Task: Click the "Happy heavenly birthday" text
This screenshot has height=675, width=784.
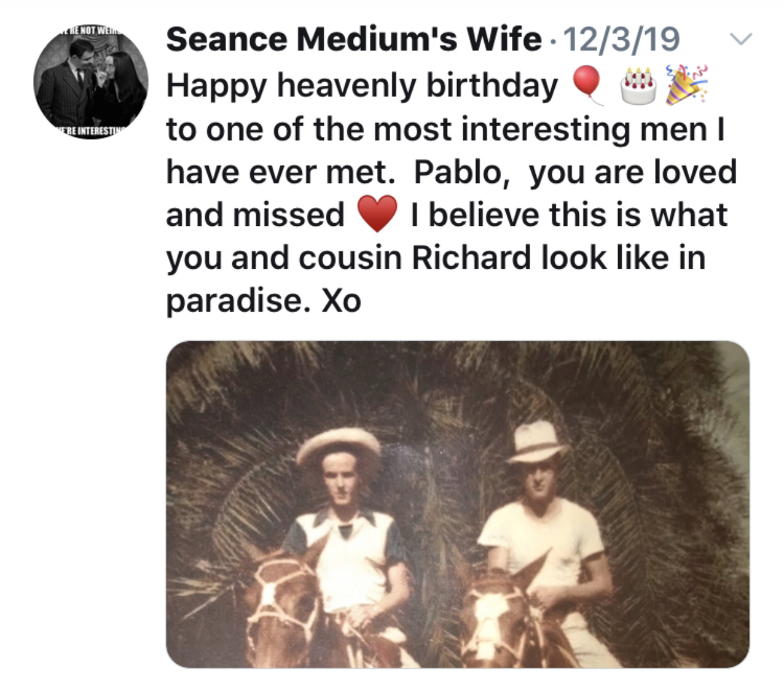Action: point(362,85)
